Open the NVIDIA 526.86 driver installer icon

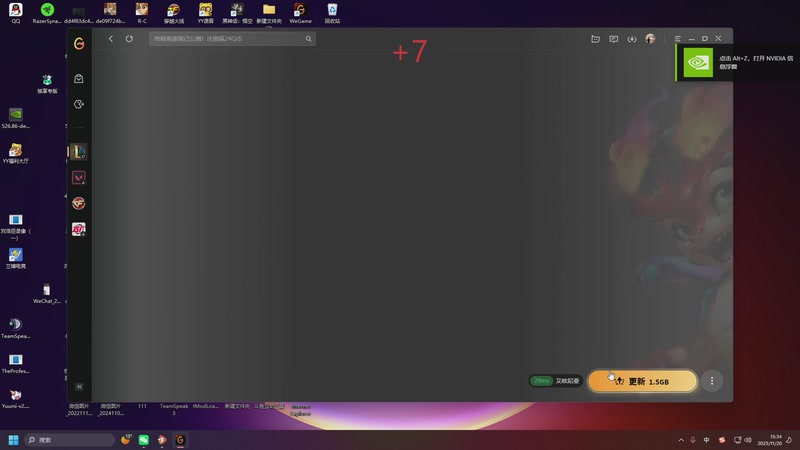(x=16, y=118)
